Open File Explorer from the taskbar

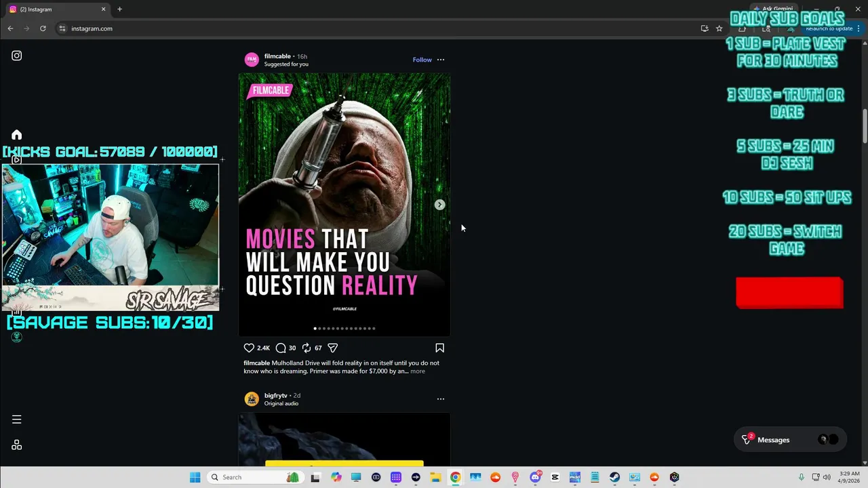(435, 477)
